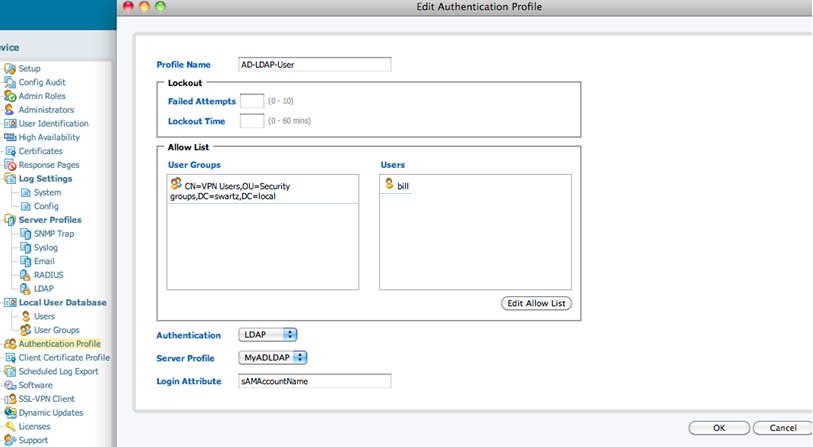813x447 pixels.
Task: Click the User Groups sidebar icon
Action: point(25,330)
